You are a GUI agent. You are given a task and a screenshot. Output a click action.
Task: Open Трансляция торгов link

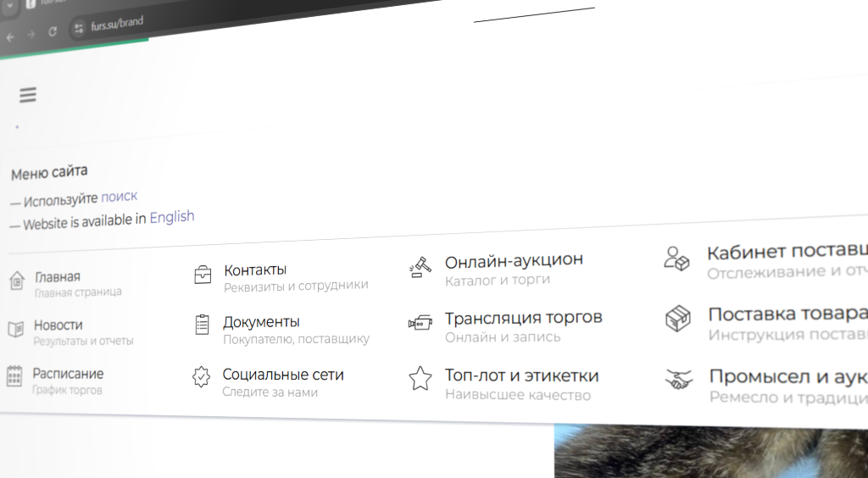point(523,318)
